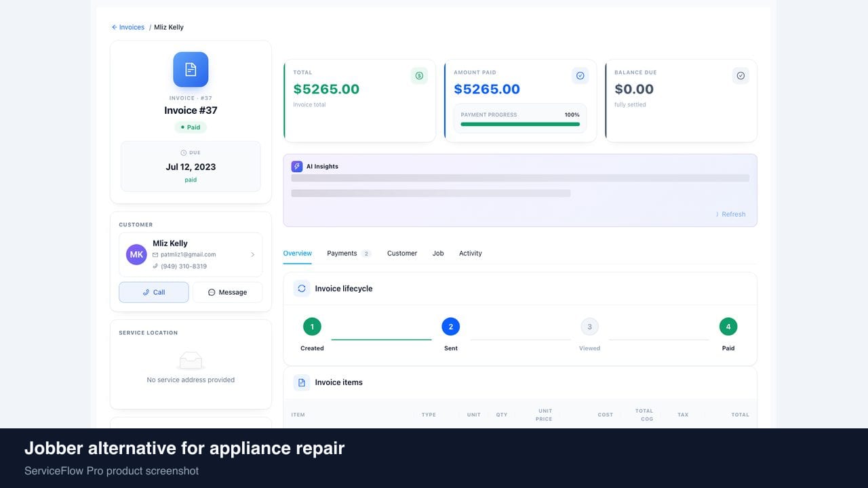
Task: Click the Invoice items document icon
Action: coord(302,382)
